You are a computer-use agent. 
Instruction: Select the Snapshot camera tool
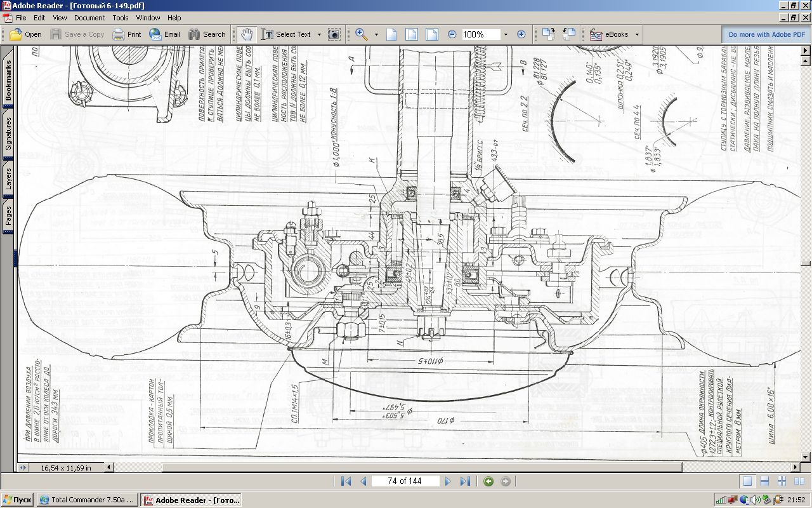click(x=334, y=34)
